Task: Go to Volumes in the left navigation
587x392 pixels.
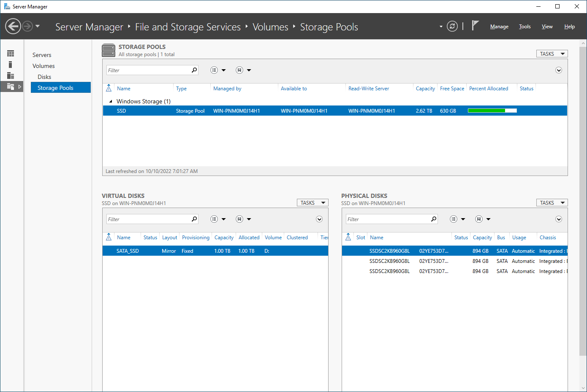Action: click(43, 66)
